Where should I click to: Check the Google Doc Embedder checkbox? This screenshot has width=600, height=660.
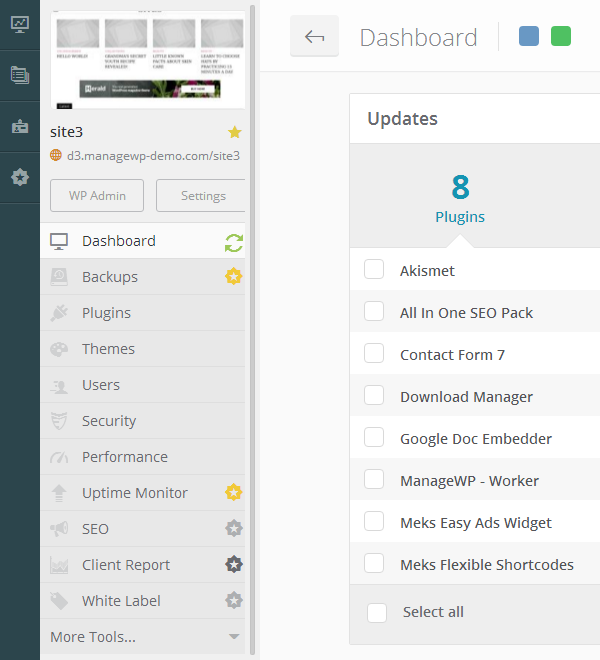374,437
